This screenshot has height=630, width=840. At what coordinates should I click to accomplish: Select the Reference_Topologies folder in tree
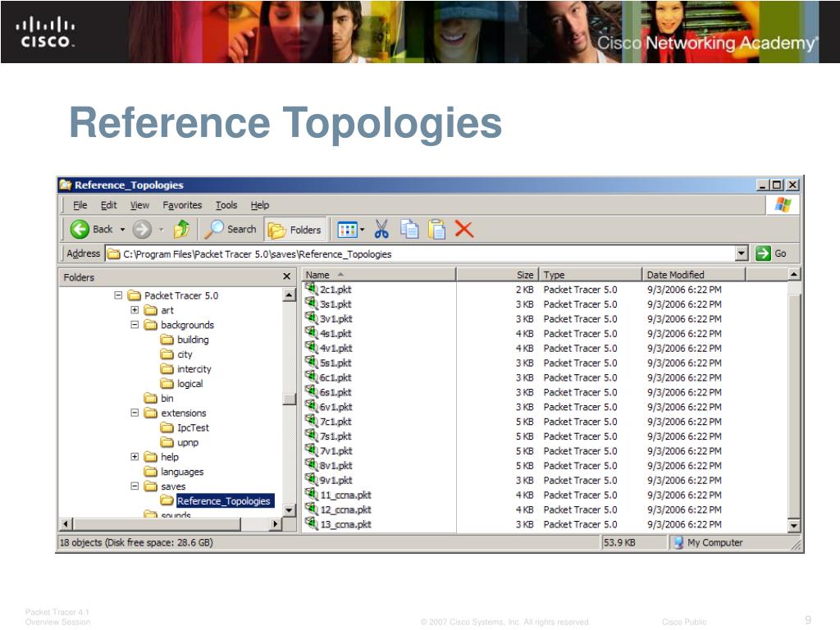[x=217, y=501]
